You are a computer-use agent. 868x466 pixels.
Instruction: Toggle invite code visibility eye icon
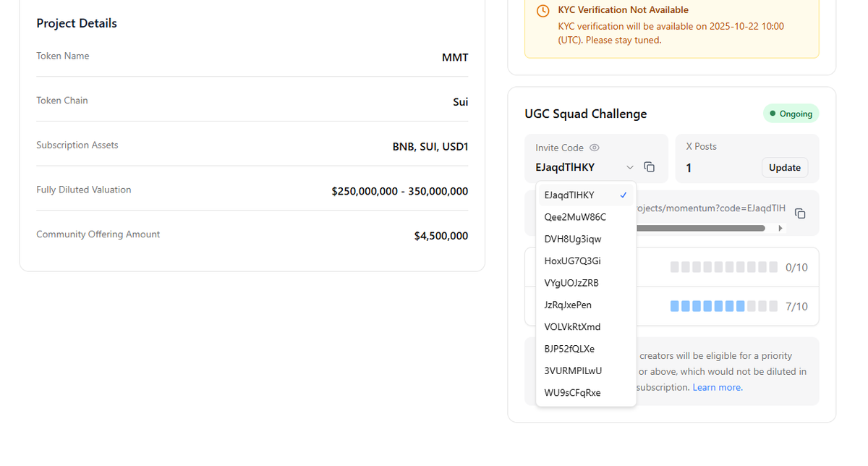pos(595,148)
